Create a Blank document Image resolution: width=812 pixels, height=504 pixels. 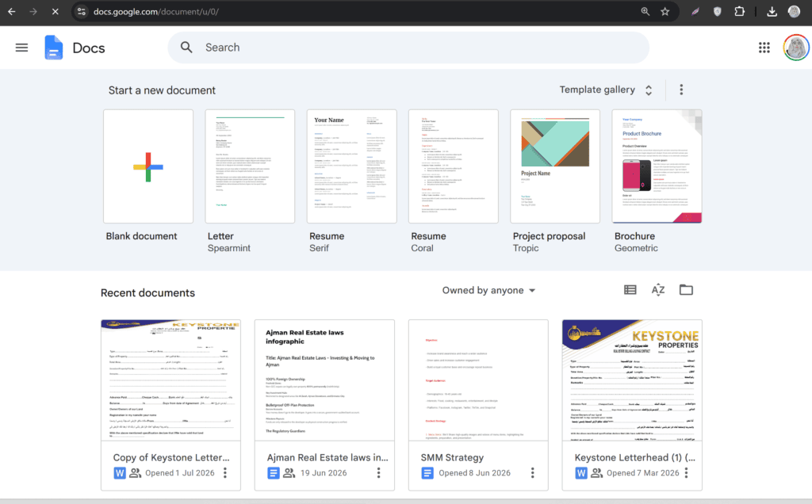click(148, 166)
